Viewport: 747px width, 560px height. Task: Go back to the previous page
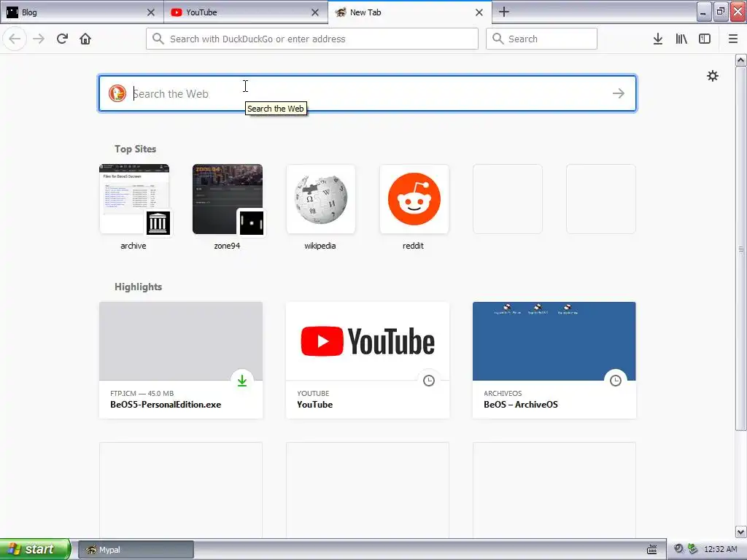click(15, 39)
